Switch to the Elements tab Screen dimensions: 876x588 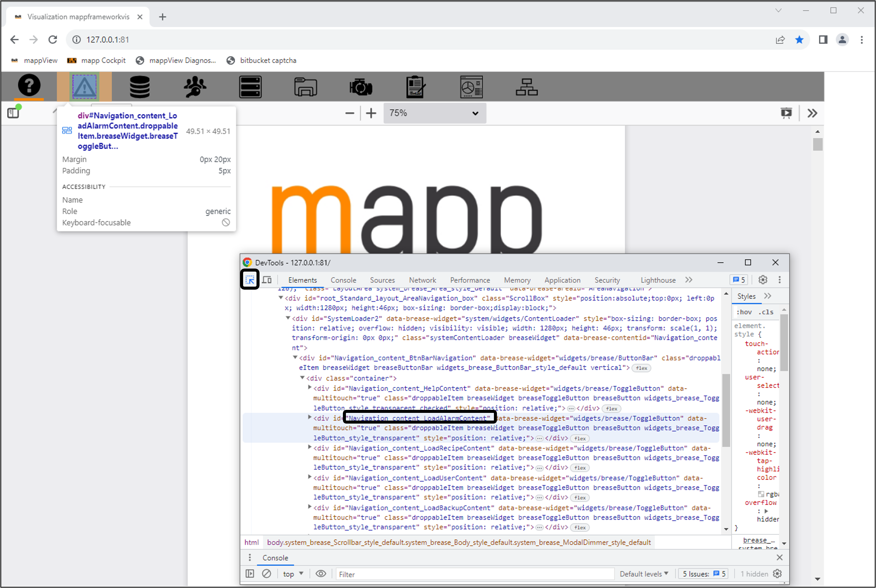tap(302, 280)
